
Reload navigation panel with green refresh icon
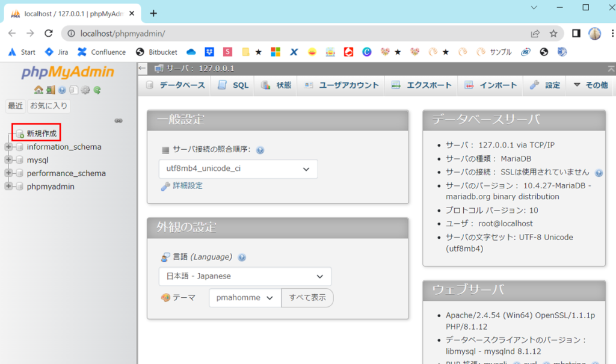(x=97, y=90)
